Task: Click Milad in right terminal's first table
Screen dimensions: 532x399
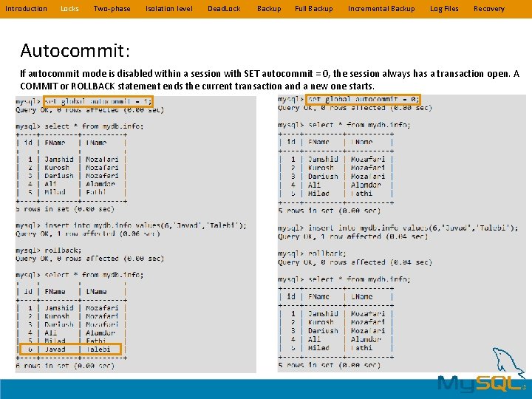Action: (318, 194)
